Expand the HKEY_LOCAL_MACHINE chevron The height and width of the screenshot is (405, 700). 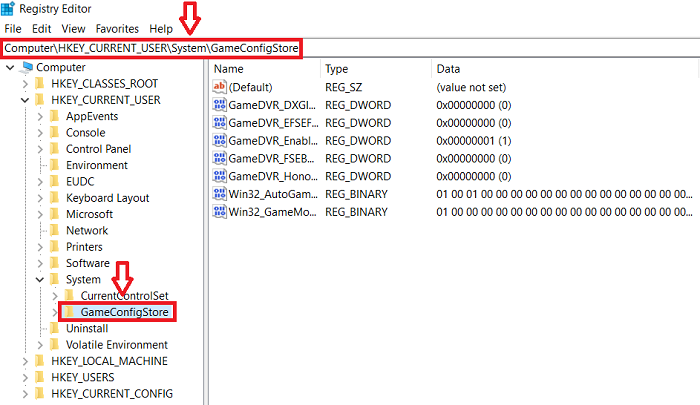(25, 361)
